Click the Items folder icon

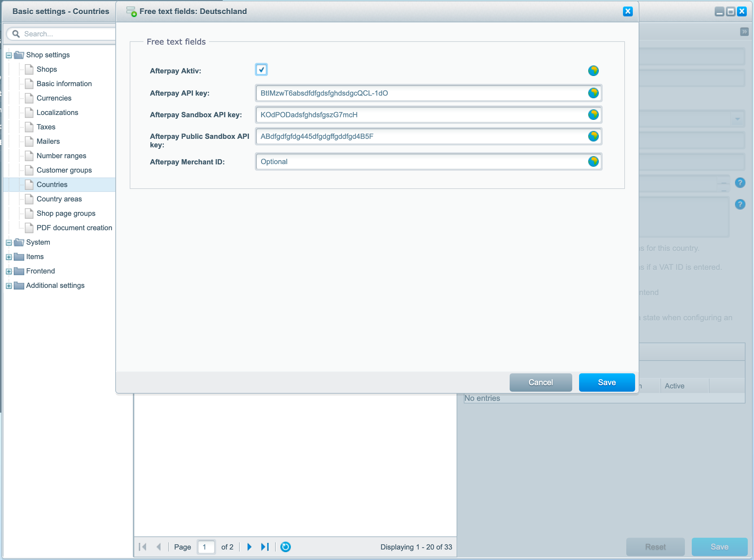coord(19,257)
